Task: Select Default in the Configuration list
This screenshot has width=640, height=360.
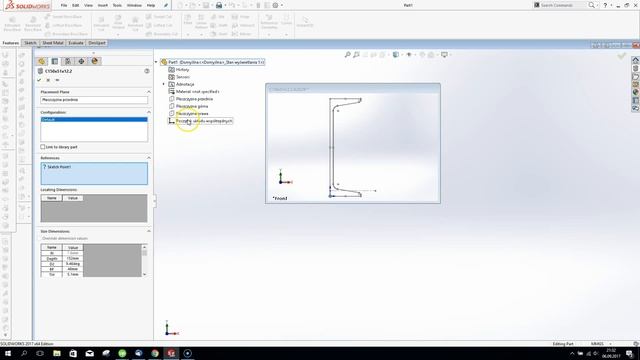Action: point(94,120)
